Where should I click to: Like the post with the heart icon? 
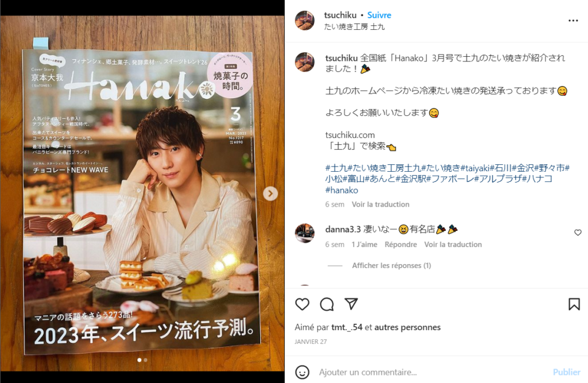click(302, 304)
